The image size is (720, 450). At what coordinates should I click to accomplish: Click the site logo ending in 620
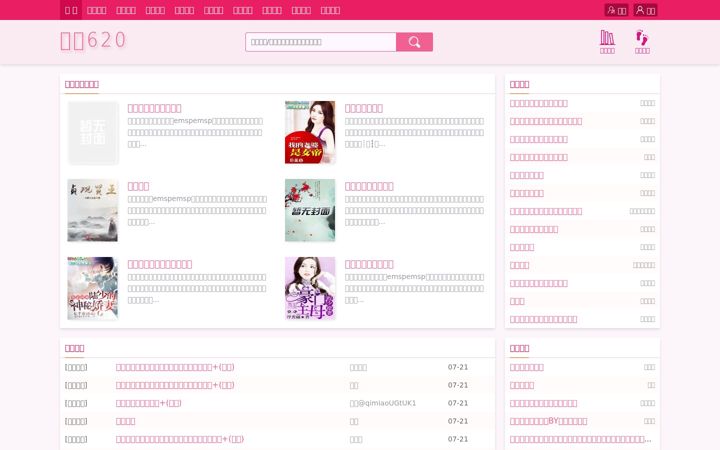tap(93, 40)
